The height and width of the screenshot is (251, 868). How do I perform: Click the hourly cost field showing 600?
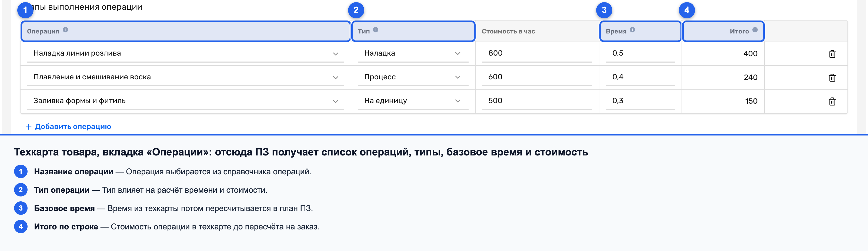(537, 77)
